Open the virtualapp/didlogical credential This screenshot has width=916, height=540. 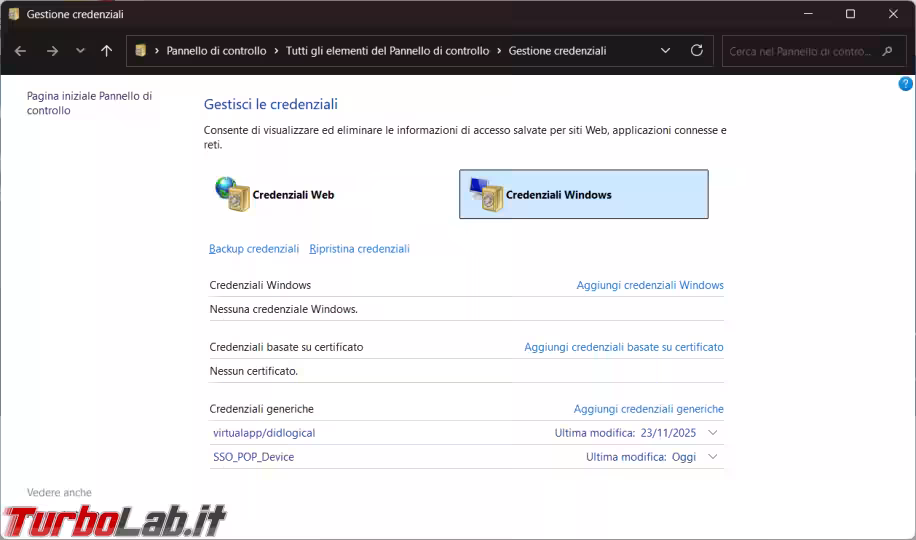pyautogui.click(x=264, y=433)
